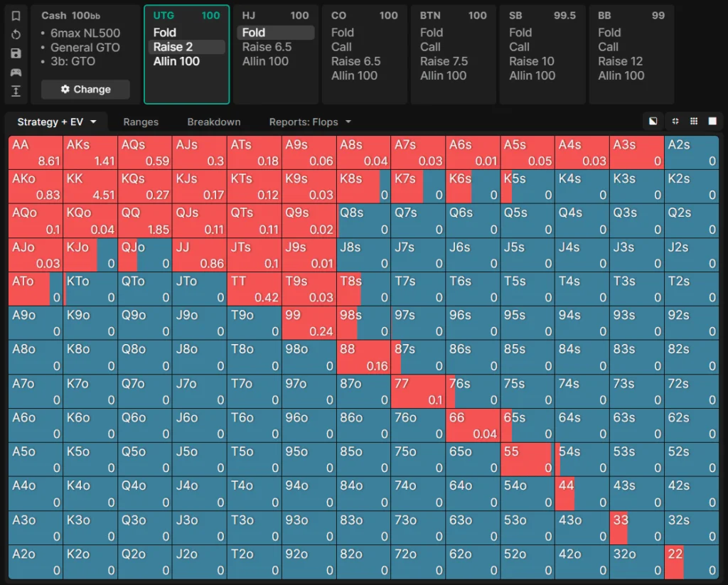Click the Change settings button
728x585 pixels.
tap(85, 90)
